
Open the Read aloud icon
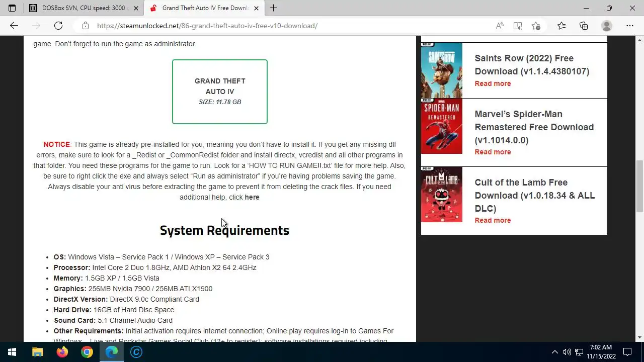pyautogui.click(x=500, y=26)
